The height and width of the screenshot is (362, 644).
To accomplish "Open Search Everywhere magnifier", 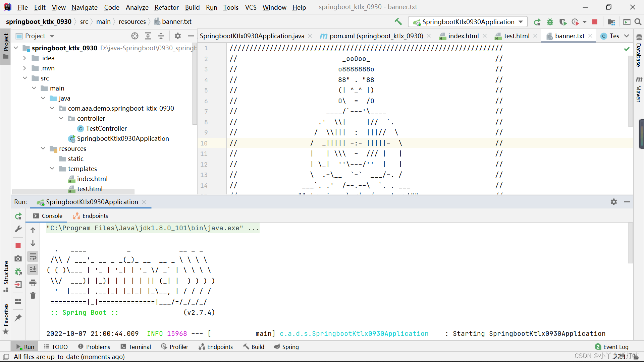I will [x=638, y=22].
